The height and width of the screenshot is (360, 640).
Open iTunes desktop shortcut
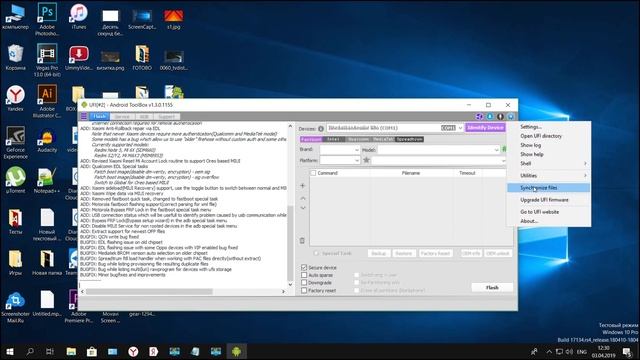tap(78, 16)
